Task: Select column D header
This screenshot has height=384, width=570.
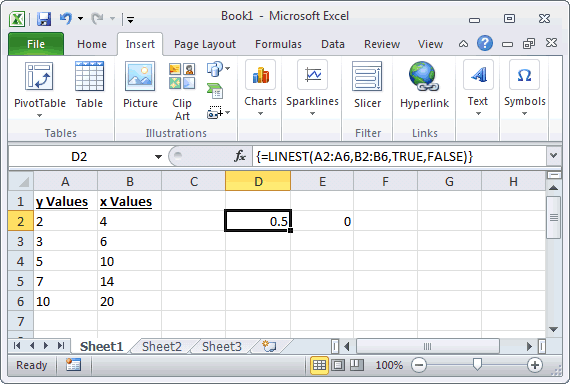Action: [x=258, y=181]
